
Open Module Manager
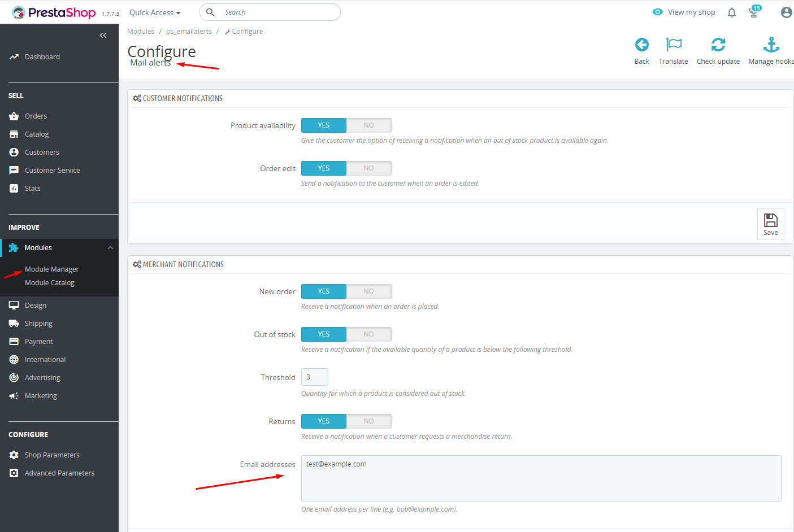pos(51,269)
